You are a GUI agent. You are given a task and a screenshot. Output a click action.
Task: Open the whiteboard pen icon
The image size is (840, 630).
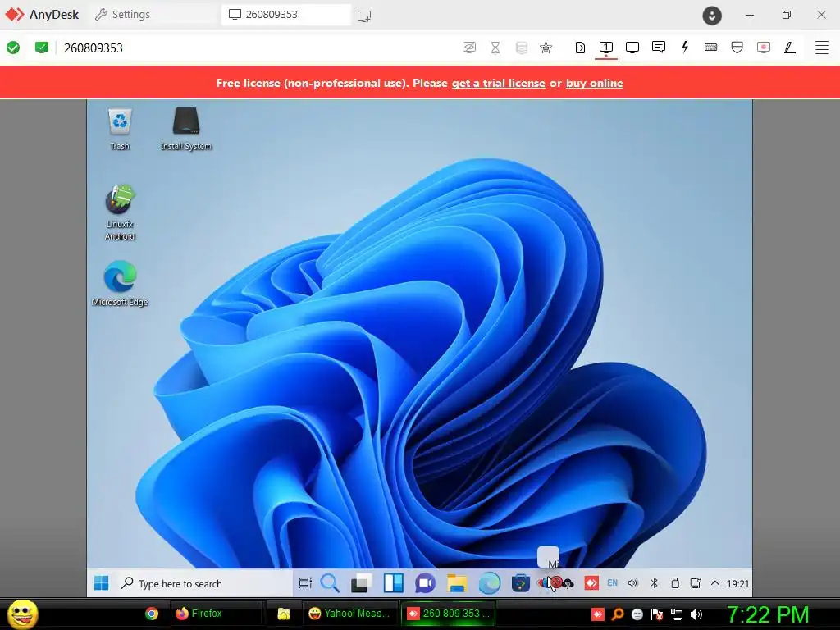click(x=790, y=48)
